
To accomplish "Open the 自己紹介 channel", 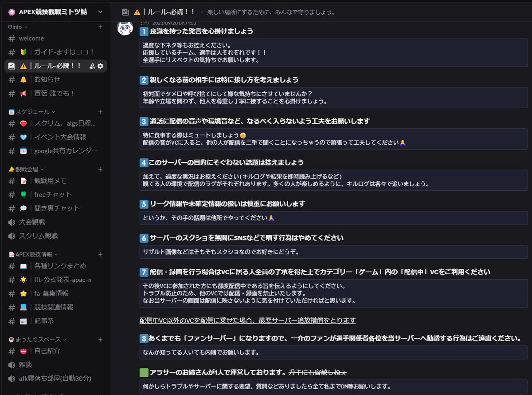I will click(55, 351).
